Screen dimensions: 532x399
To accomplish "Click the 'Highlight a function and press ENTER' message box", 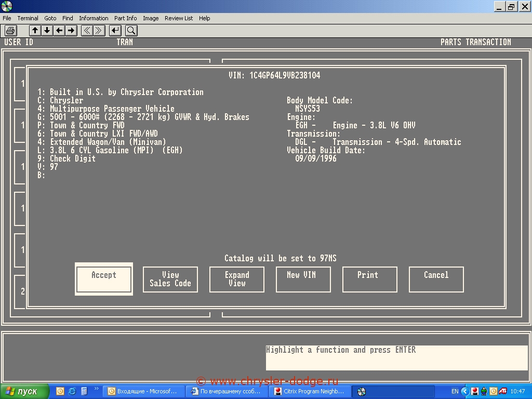I will click(396, 357).
